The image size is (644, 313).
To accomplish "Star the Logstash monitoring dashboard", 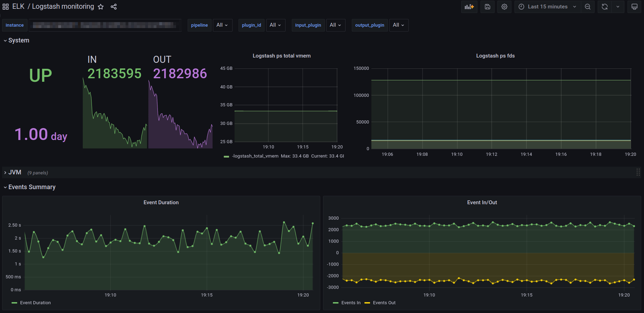I will point(101,7).
